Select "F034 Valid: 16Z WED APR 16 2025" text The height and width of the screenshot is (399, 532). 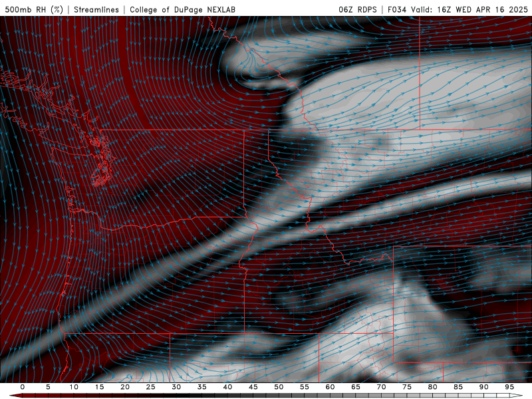click(458, 9)
